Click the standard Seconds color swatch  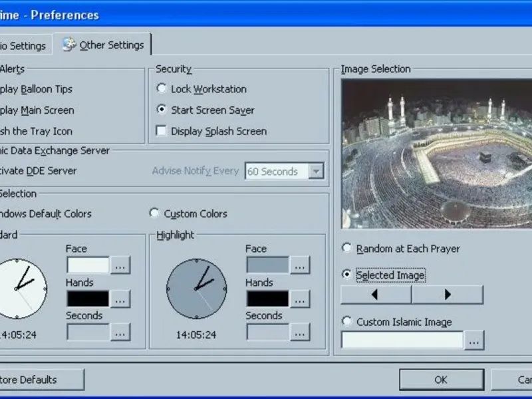pyautogui.click(x=88, y=332)
